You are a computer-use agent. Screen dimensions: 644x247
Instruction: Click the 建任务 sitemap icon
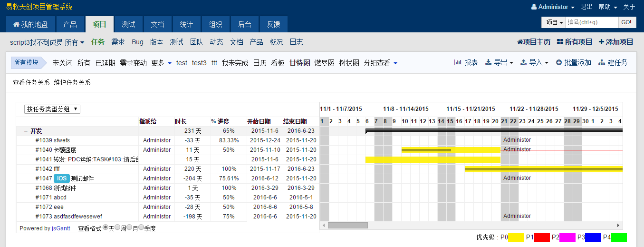(x=602, y=63)
